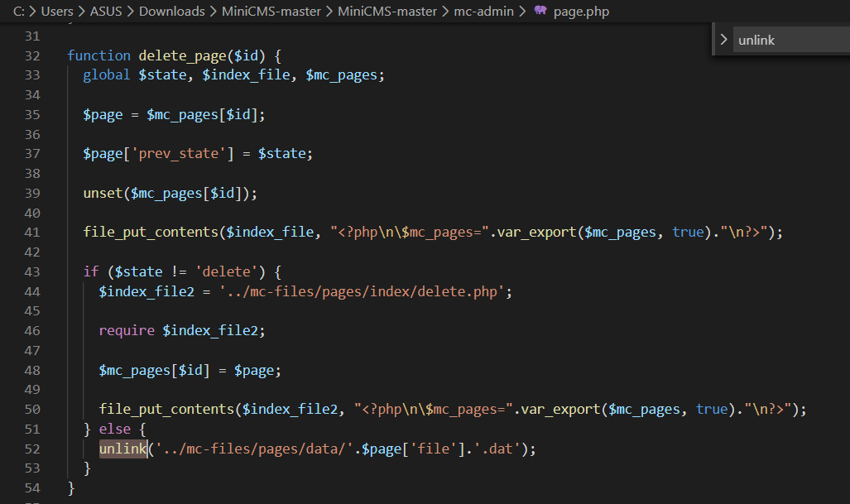Expand the replace field using the find widget chevron

(723, 40)
